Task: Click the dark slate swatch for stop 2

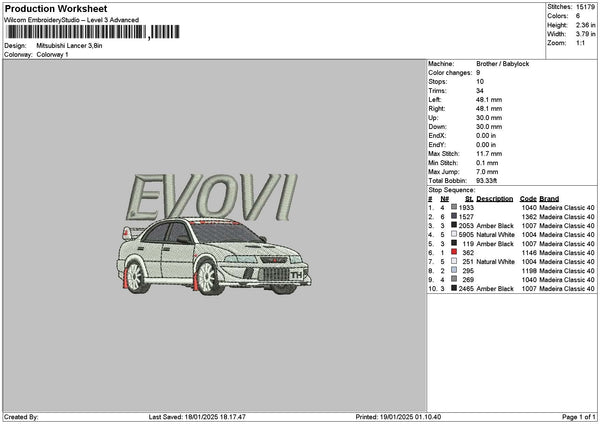Action: [x=454, y=216]
